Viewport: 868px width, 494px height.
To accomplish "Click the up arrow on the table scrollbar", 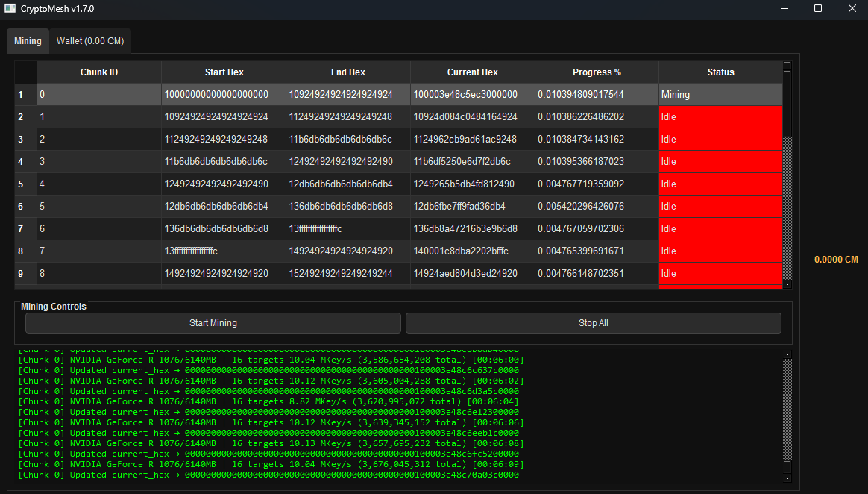I will tap(786, 66).
